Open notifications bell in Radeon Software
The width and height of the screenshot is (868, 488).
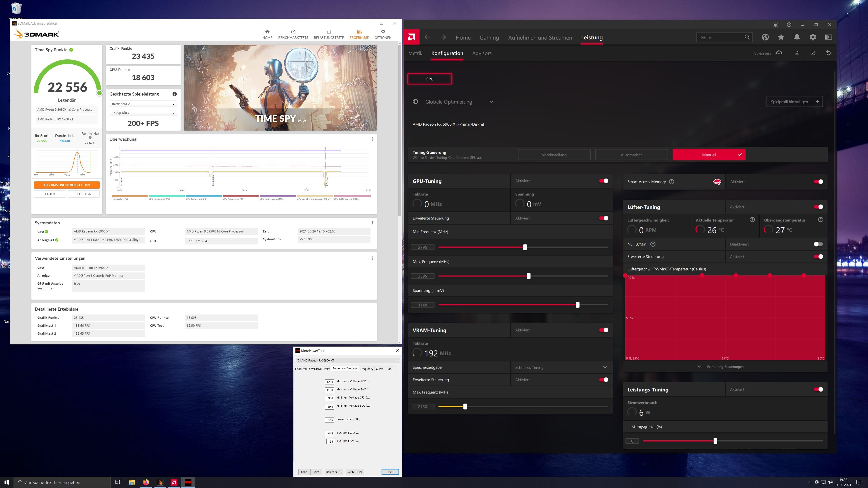pyautogui.click(x=797, y=37)
